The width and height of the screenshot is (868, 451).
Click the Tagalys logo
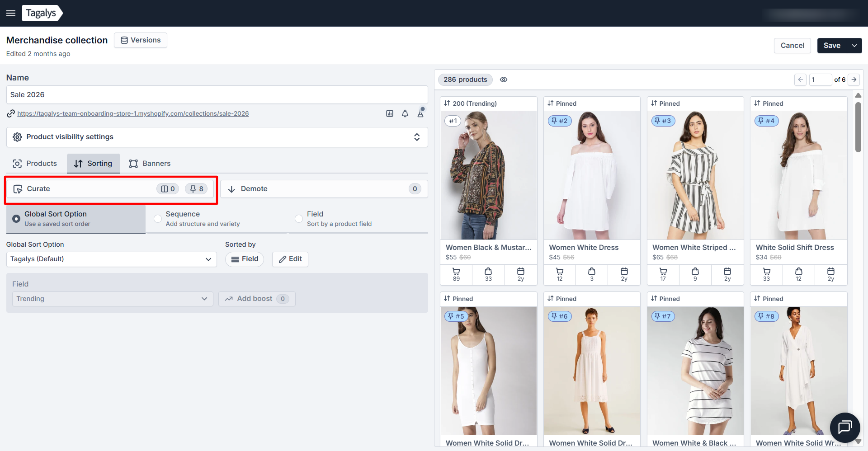[42, 13]
